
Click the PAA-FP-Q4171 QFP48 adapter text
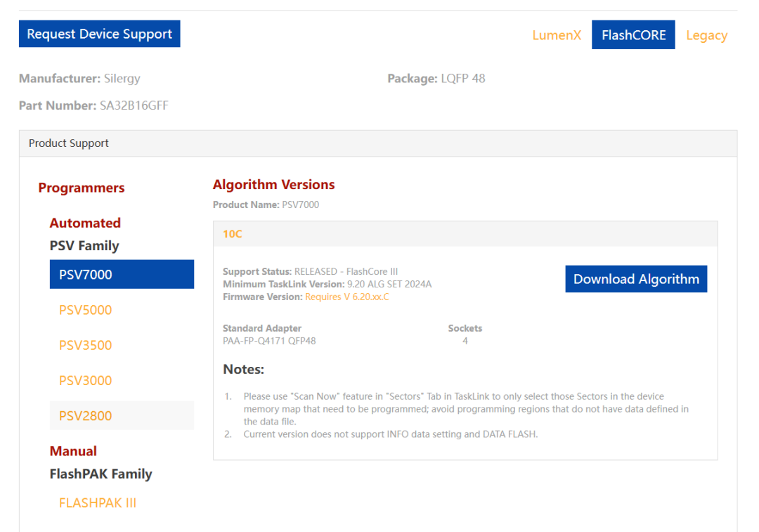[269, 341]
